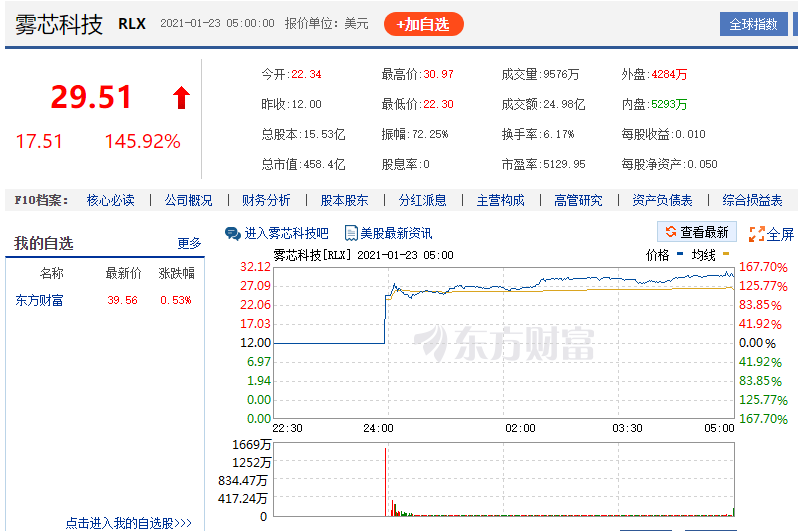This screenshot has width=798, height=531.
Task: Click 查看最新 button above chart
Action: [x=697, y=232]
